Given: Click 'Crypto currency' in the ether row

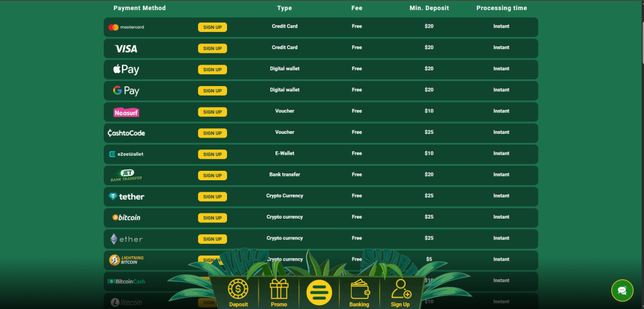Looking at the screenshot, I should 285,238.
